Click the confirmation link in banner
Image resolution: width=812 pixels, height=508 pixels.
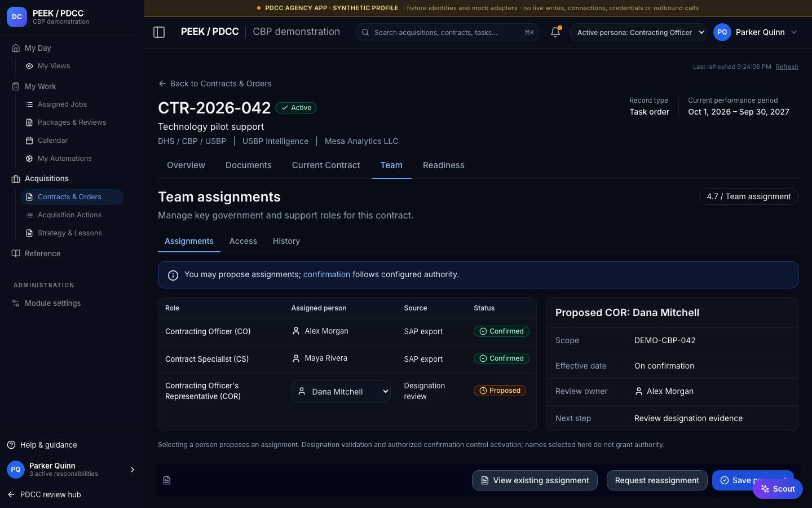pos(326,274)
